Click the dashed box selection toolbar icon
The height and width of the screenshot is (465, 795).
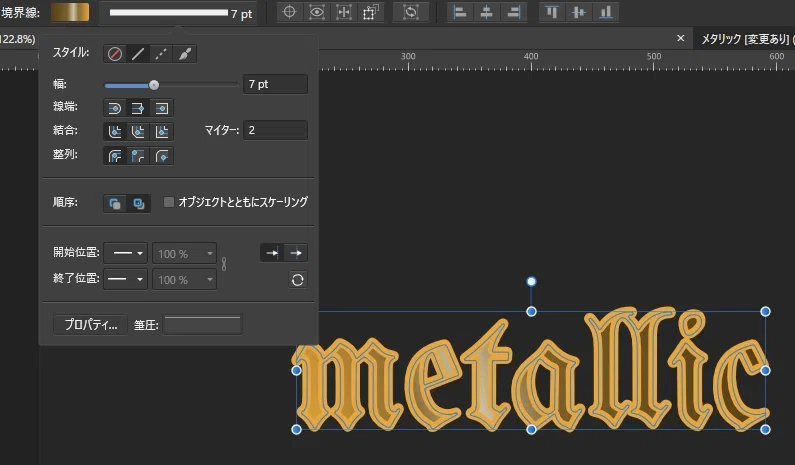tap(371, 12)
